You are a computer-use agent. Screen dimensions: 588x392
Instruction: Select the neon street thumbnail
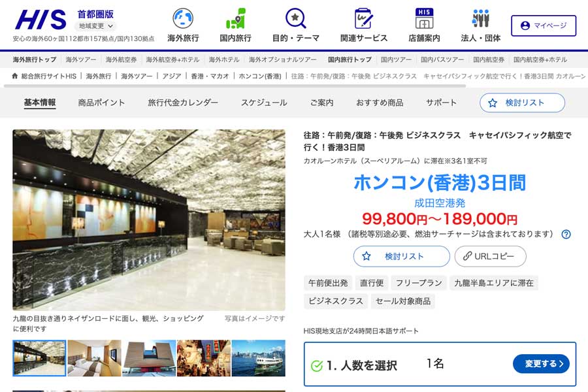click(x=204, y=358)
